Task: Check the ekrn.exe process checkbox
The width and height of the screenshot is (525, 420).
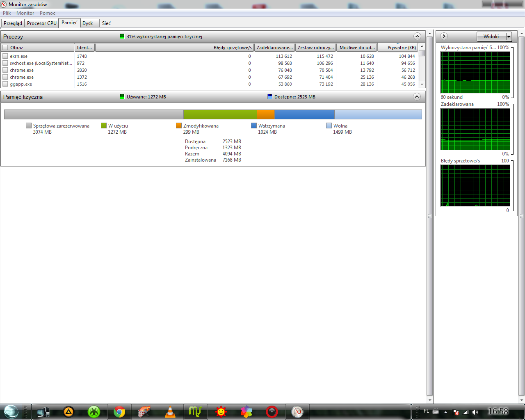Action: tap(5, 56)
